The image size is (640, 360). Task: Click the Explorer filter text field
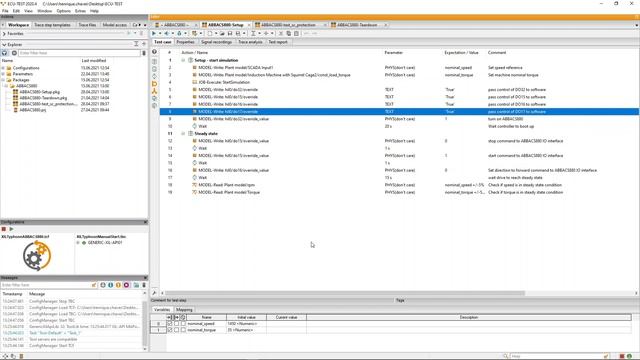pos(80,53)
